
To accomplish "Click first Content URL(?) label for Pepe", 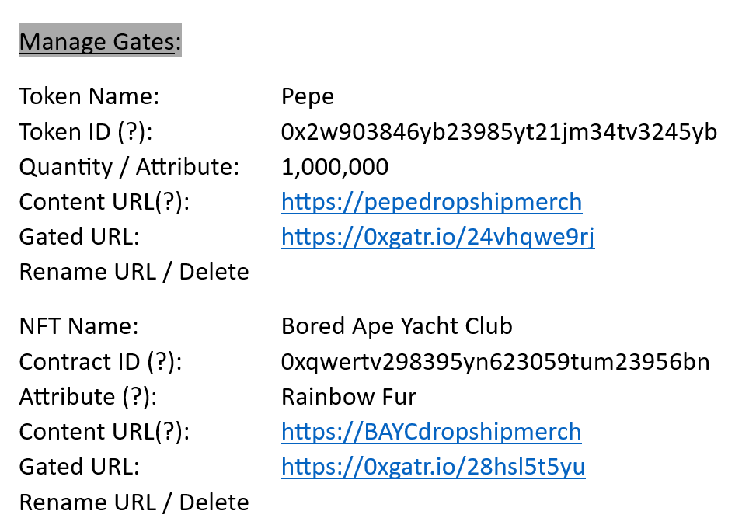I will point(104,202).
